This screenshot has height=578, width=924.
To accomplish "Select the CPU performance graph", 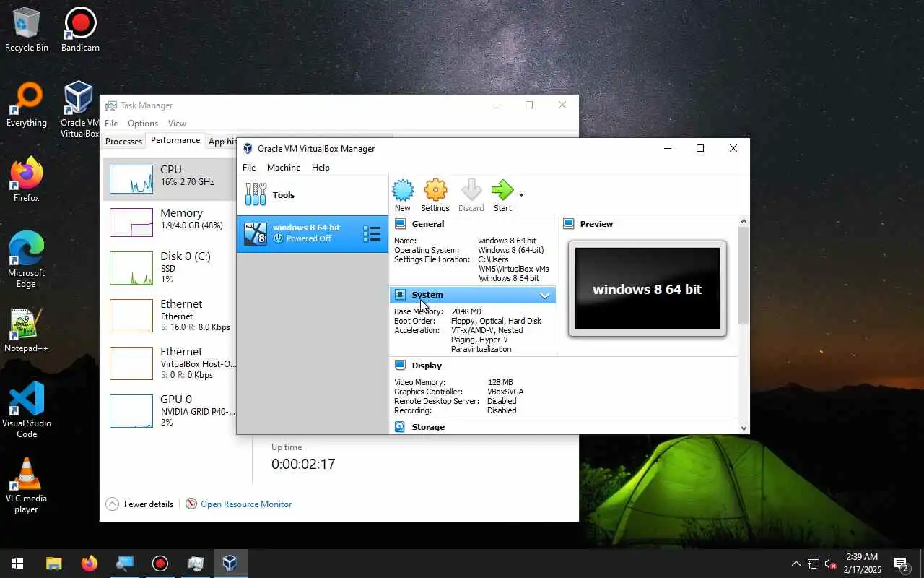I will 131,179.
